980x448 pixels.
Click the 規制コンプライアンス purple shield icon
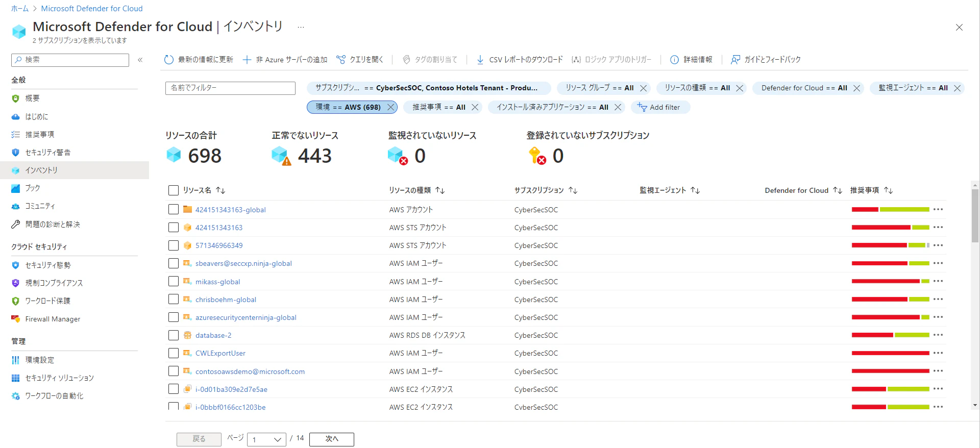16,283
